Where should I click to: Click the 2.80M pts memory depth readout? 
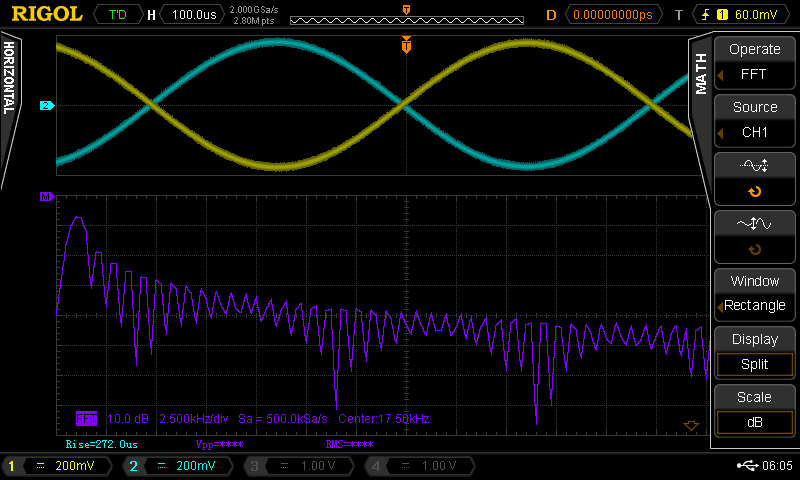coord(254,21)
